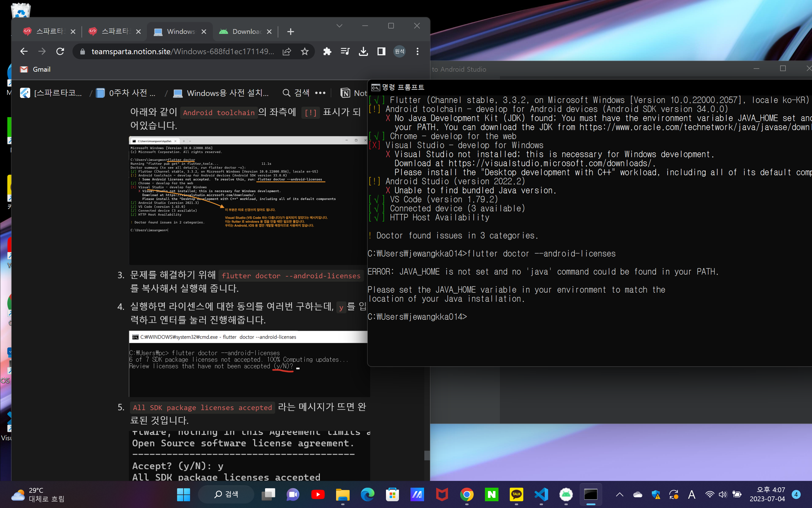Open Task View on taskbar
The width and height of the screenshot is (812, 508).
point(268,494)
